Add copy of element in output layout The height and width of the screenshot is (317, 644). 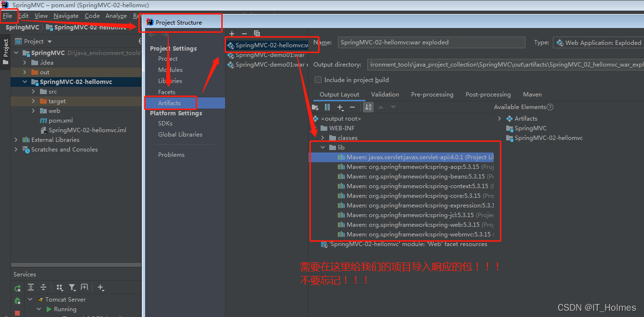[x=341, y=107]
